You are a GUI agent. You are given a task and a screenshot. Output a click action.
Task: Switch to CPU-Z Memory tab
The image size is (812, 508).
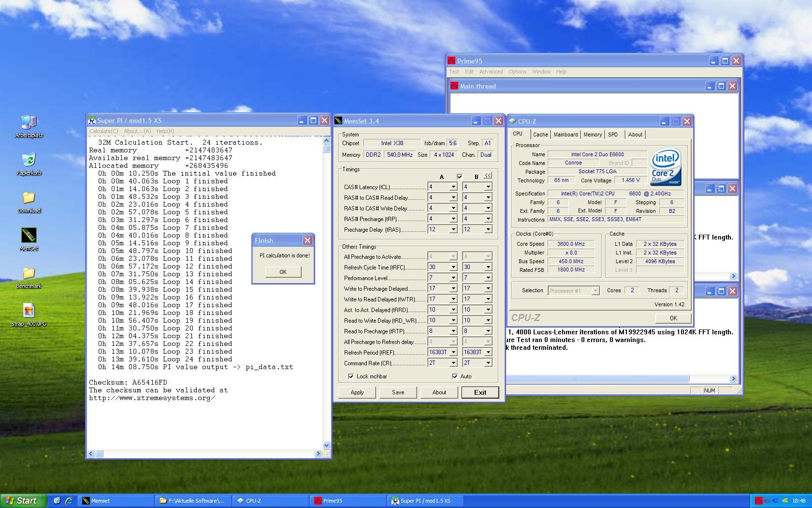click(593, 134)
